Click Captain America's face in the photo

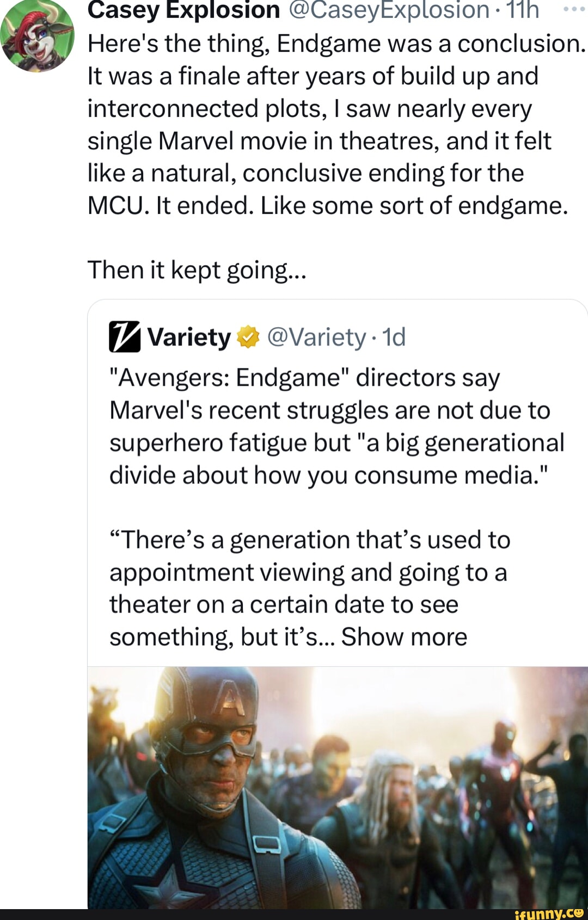[218, 746]
